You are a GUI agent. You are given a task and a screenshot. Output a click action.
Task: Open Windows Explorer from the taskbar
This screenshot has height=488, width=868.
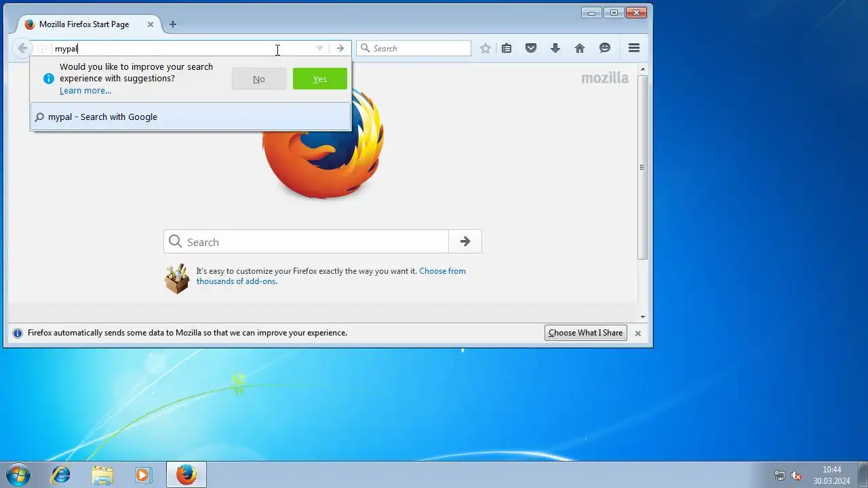(102, 474)
